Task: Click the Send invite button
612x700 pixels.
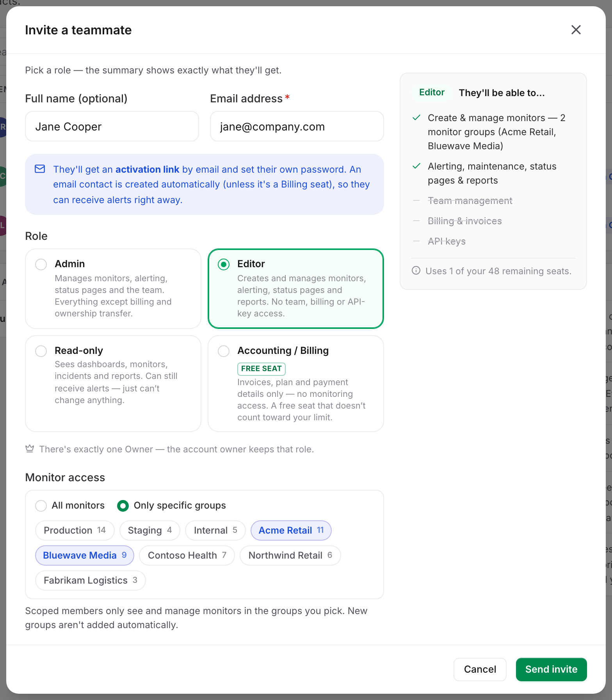Action: click(x=552, y=670)
